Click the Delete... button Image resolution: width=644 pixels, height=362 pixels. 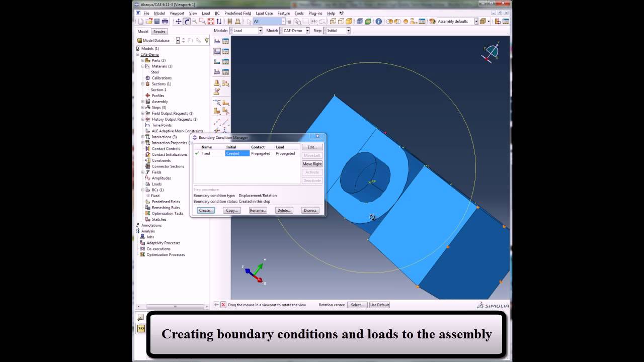(284, 210)
